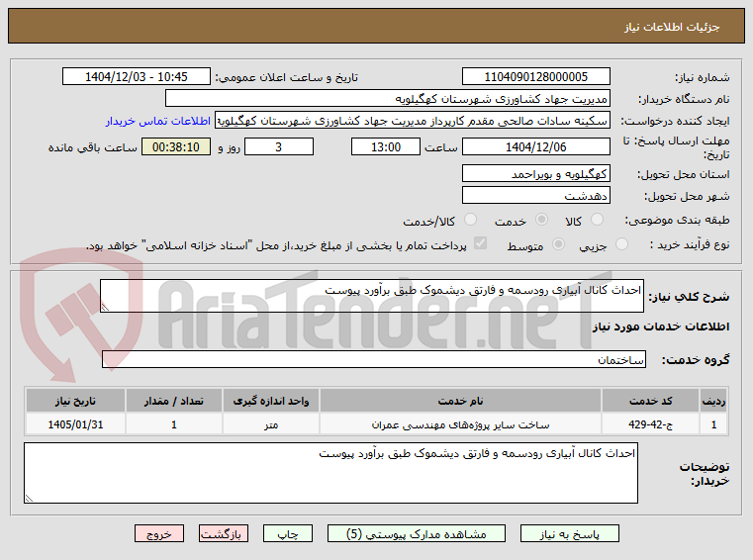Click the نام خدمت column header
753x560 pixels.
tap(460, 401)
